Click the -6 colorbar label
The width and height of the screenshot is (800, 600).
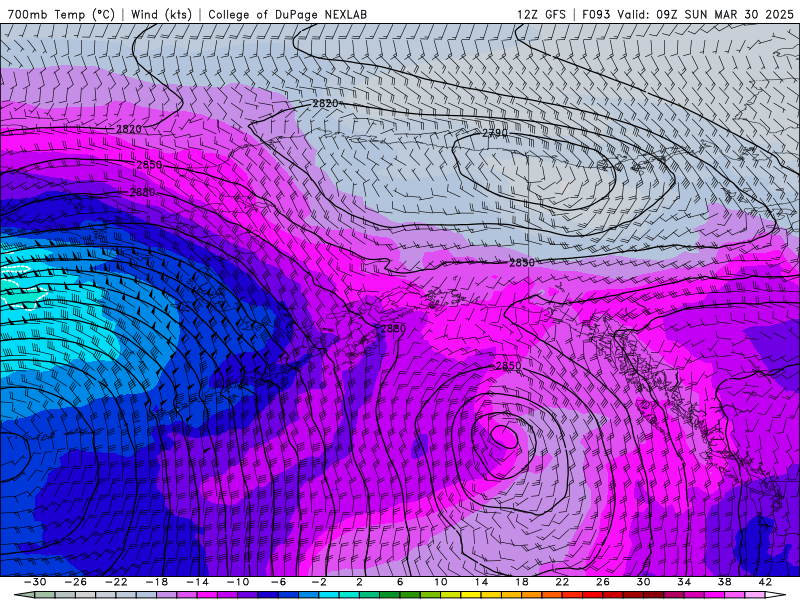coord(278,582)
